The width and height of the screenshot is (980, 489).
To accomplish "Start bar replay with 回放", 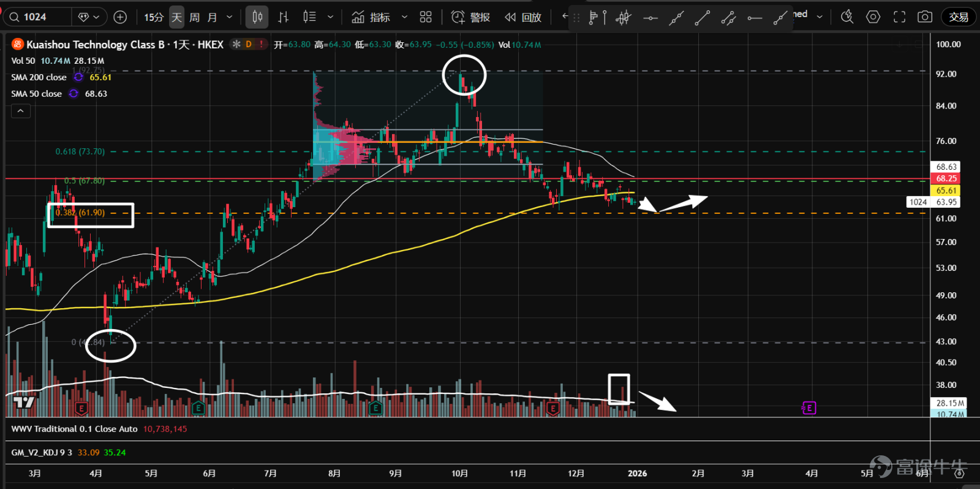I will pos(523,17).
